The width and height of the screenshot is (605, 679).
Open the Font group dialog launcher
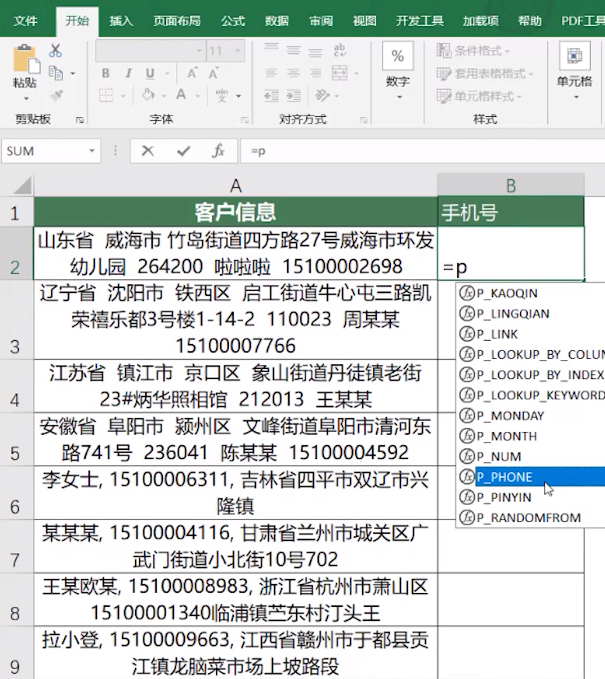[245, 120]
